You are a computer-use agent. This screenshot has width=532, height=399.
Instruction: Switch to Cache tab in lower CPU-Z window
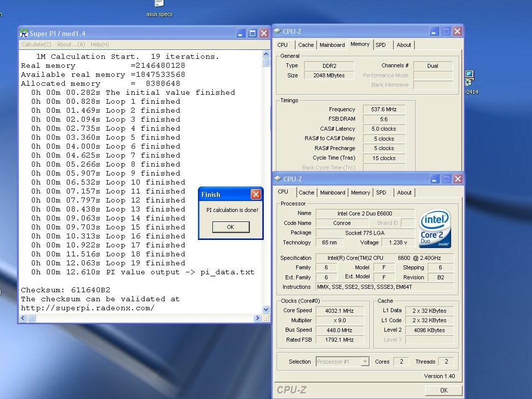tap(306, 193)
